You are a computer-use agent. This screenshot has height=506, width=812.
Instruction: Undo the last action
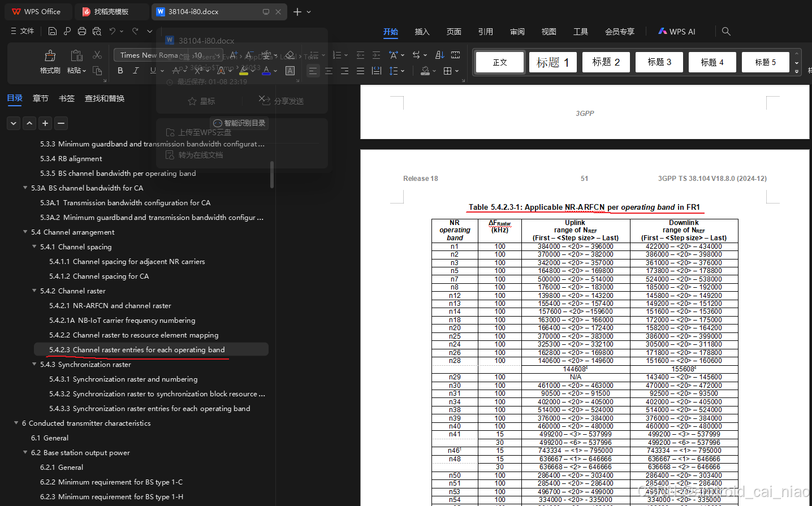click(113, 31)
